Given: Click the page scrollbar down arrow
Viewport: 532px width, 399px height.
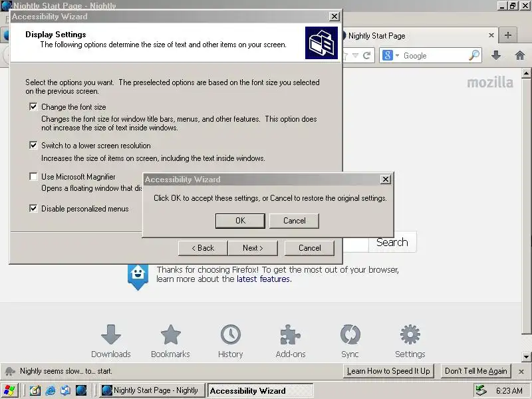Looking at the screenshot, I should [x=526, y=357].
